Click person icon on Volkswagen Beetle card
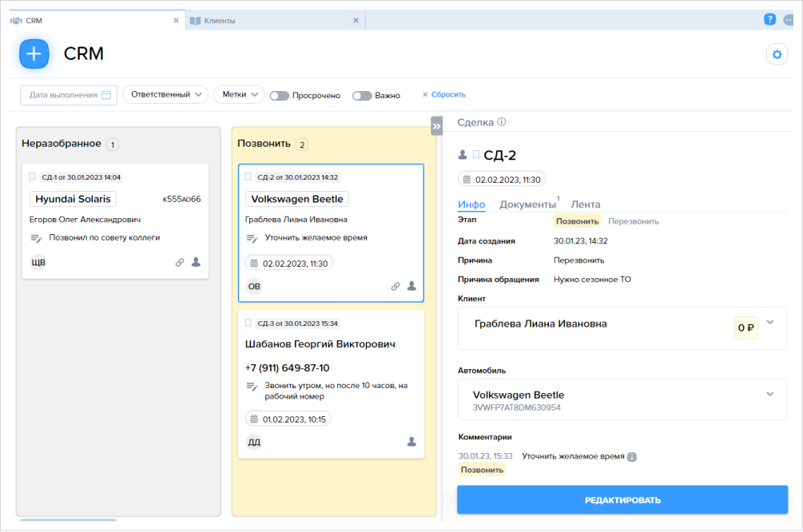The image size is (803, 532). click(x=411, y=286)
